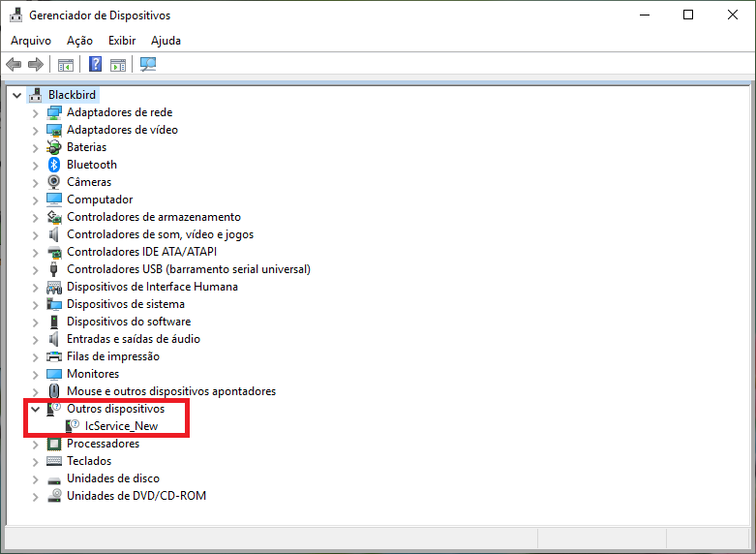Viewport: 756px width, 554px height.
Task: Select the IcService_New device
Action: pos(122,426)
